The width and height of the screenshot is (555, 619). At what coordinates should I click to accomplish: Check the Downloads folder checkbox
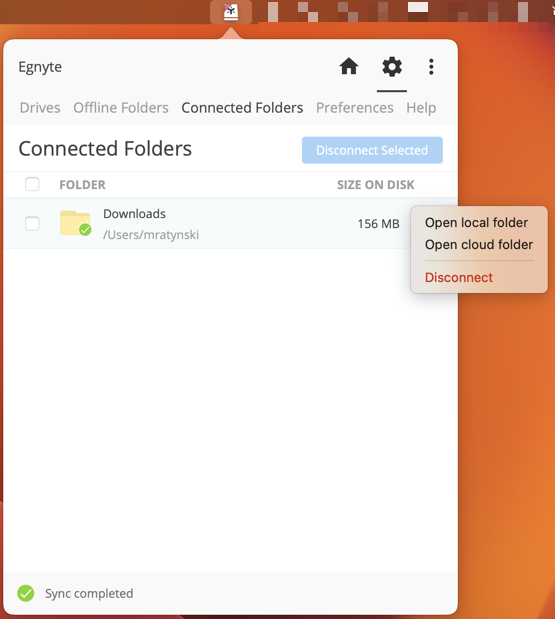32,223
